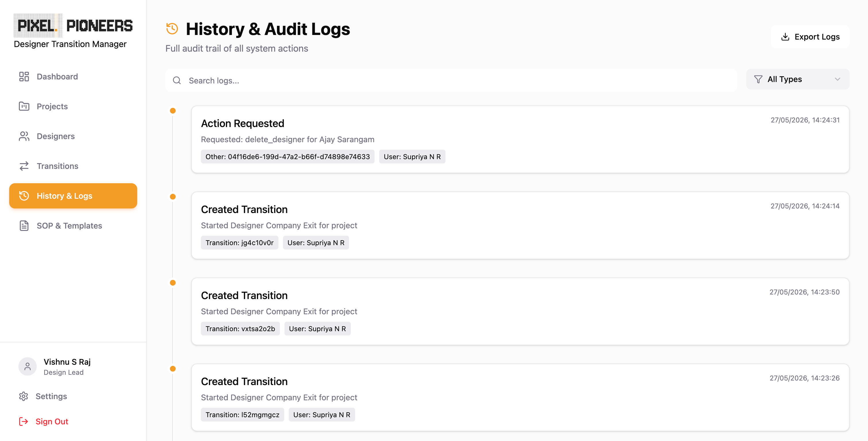Click the User: Supriya N R tag beside l52mgmgcz
The height and width of the screenshot is (441, 868).
point(322,415)
